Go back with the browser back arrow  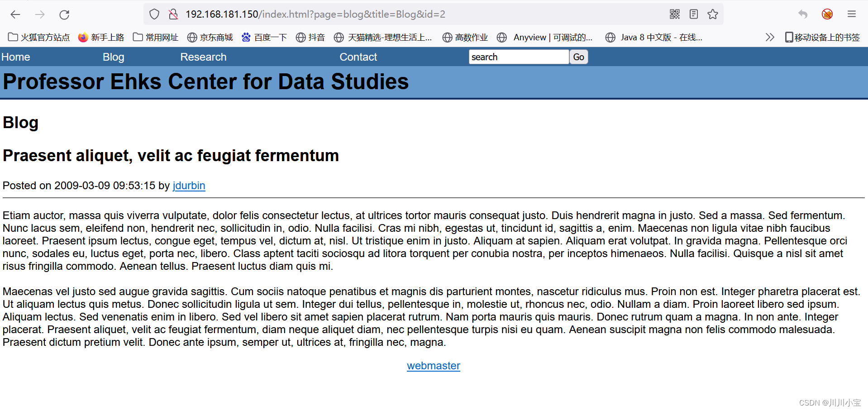[x=15, y=14]
